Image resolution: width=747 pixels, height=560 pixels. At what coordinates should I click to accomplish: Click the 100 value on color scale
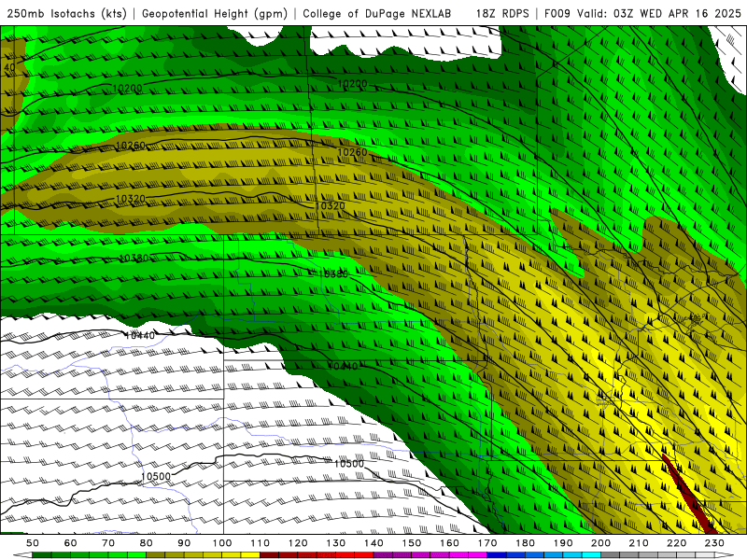pos(222,543)
